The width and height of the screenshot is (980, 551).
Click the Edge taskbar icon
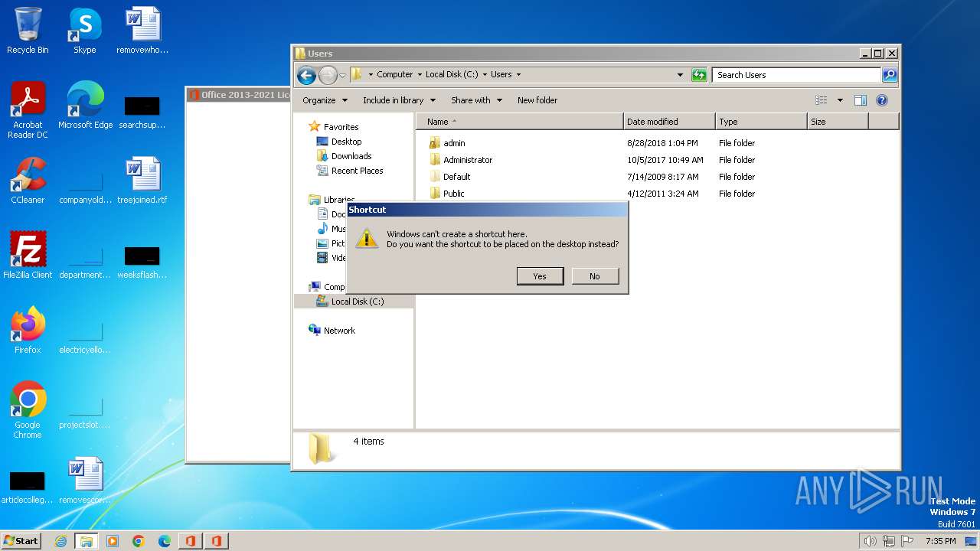point(165,541)
